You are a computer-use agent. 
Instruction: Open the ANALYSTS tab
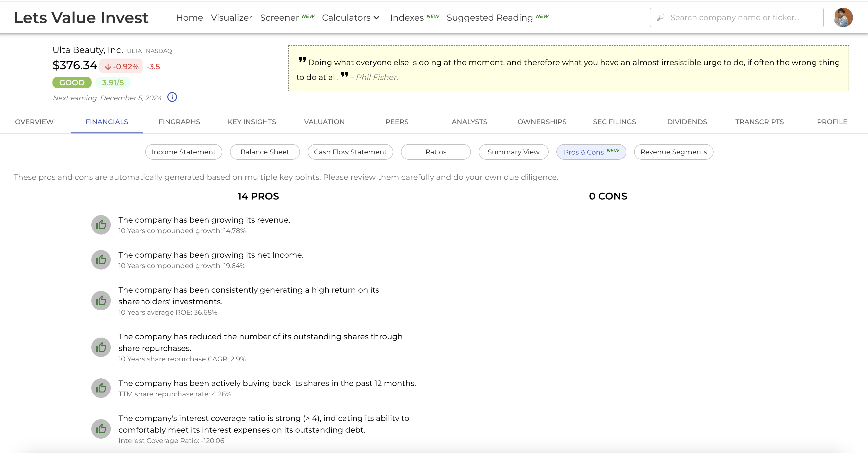tap(469, 122)
